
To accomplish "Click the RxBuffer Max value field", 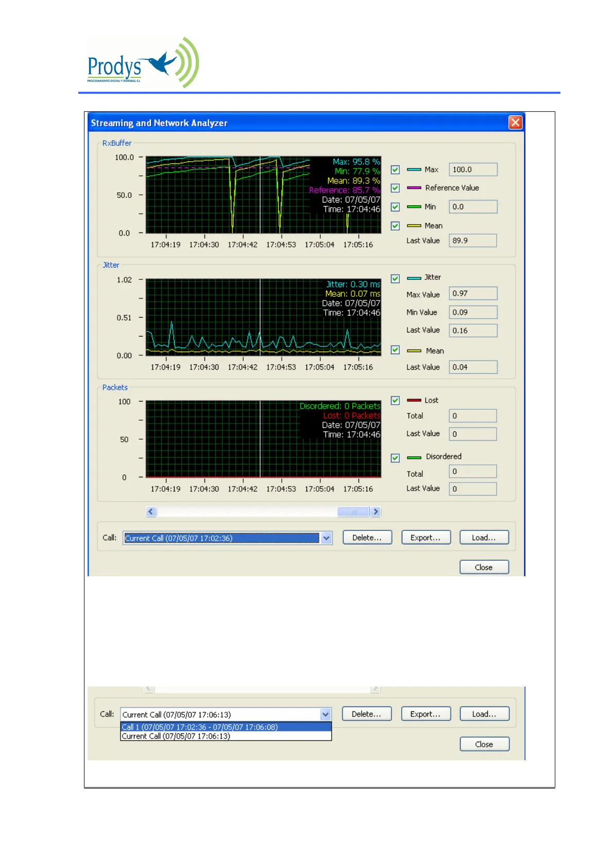I will pyautogui.click(x=472, y=170).
